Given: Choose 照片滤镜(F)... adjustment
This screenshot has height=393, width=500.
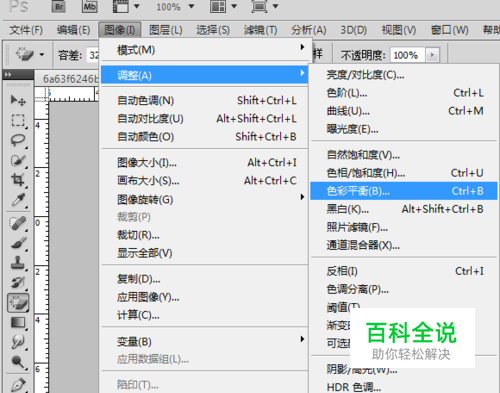Looking at the screenshot, I should (x=404, y=227).
